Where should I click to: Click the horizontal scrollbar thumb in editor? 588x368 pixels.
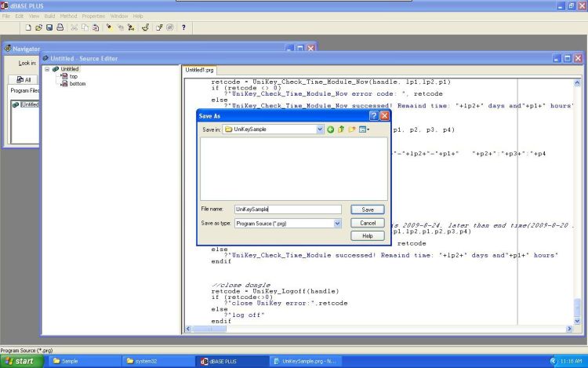[209, 329]
